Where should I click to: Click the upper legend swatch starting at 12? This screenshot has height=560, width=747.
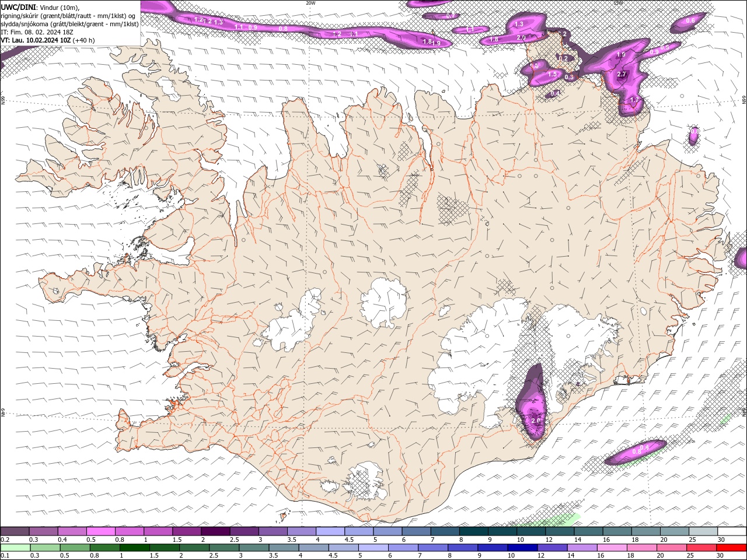pos(560,531)
